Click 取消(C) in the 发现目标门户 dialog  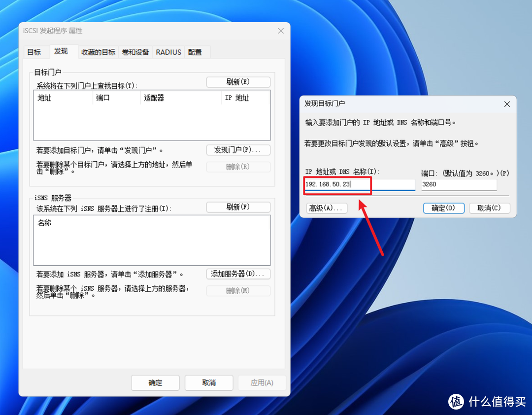[x=489, y=208]
